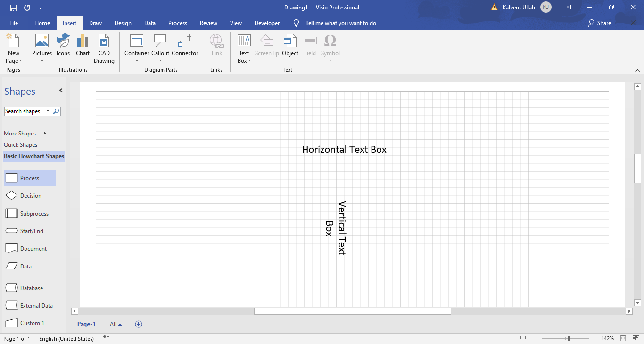Open the Developer ribbon tab
644x344 pixels.
click(x=267, y=23)
